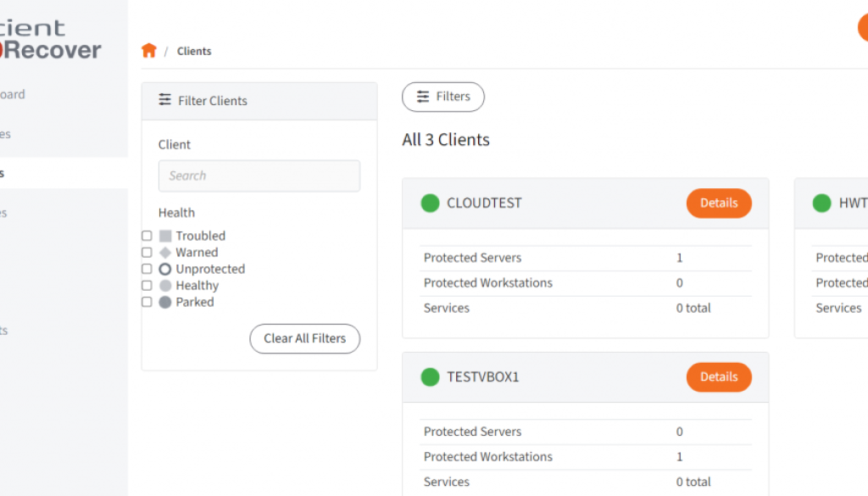The image size is (868, 496).
Task: Open Details for TESTVBOX1 client
Action: pos(719,377)
